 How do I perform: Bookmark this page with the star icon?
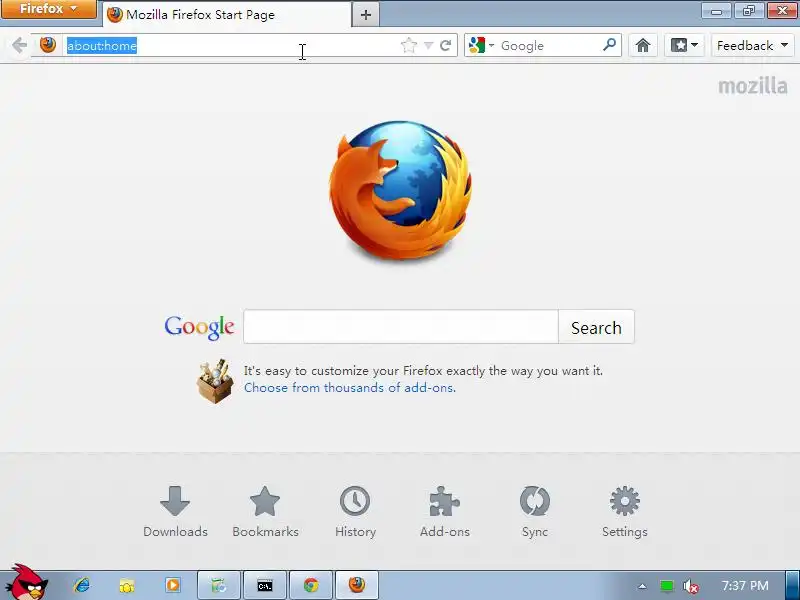click(409, 45)
